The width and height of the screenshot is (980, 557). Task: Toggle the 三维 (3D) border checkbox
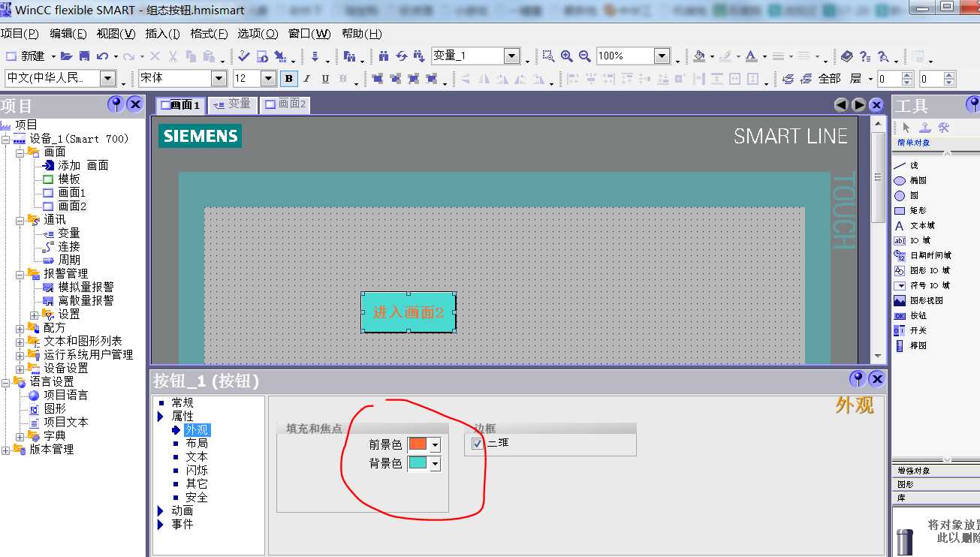coord(477,444)
